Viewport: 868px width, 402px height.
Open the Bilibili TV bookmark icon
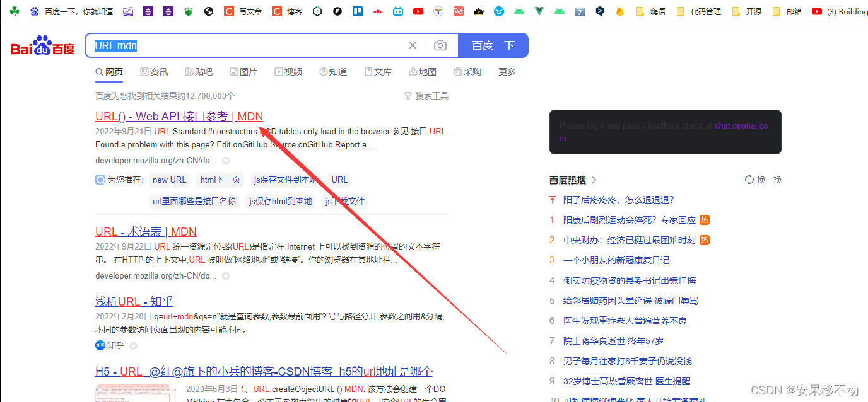coord(398,11)
